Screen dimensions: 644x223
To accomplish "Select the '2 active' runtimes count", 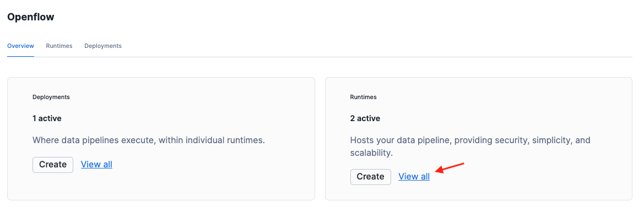I will pos(365,118).
